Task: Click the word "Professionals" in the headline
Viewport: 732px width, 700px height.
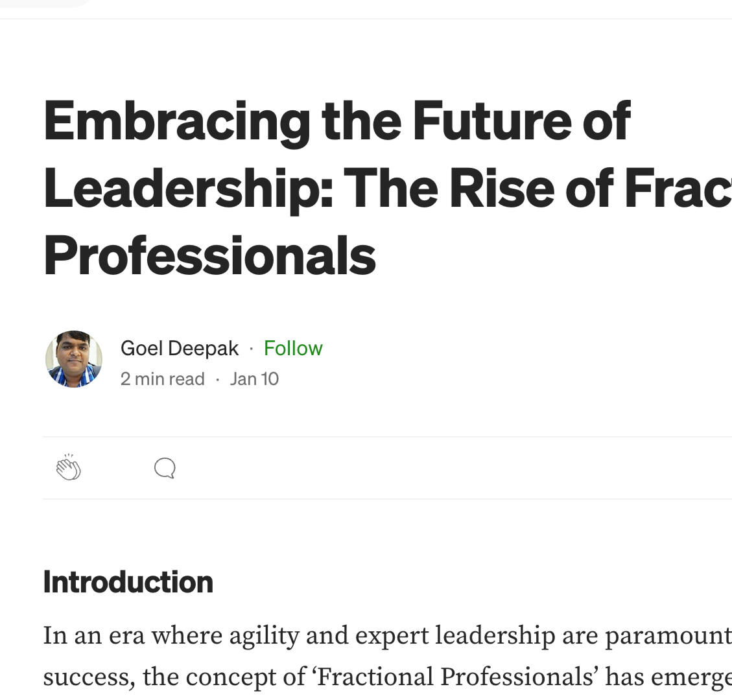Action: 209,255
